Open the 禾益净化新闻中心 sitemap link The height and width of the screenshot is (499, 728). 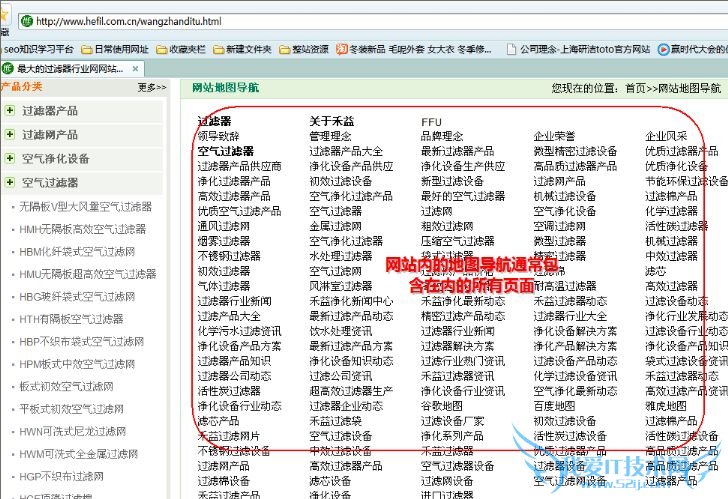point(351,301)
